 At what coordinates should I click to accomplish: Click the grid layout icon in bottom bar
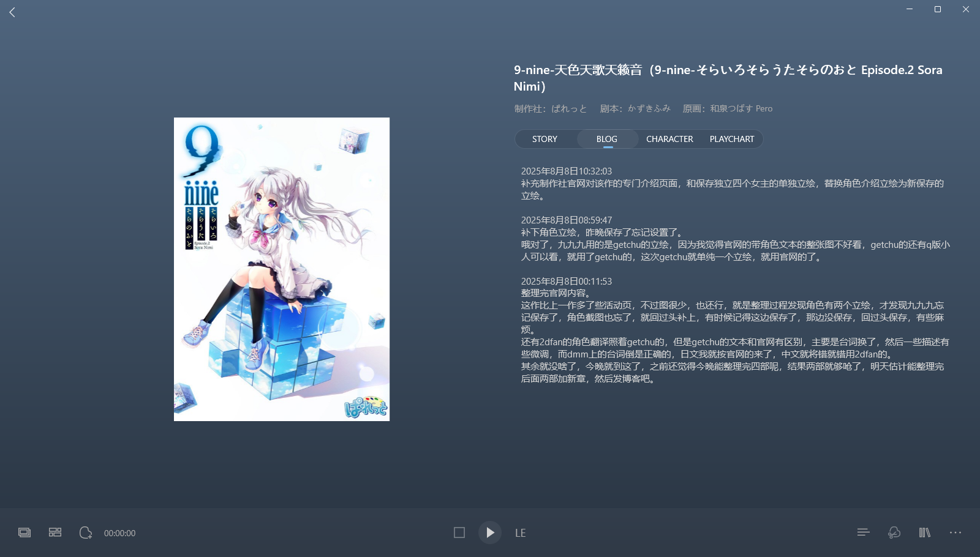pyautogui.click(x=55, y=533)
